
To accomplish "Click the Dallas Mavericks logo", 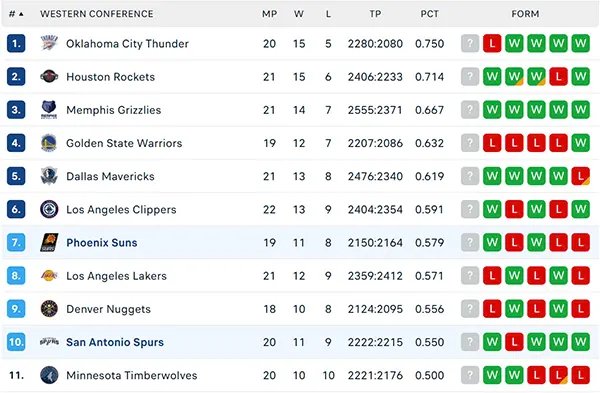I will [x=49, y=176].
